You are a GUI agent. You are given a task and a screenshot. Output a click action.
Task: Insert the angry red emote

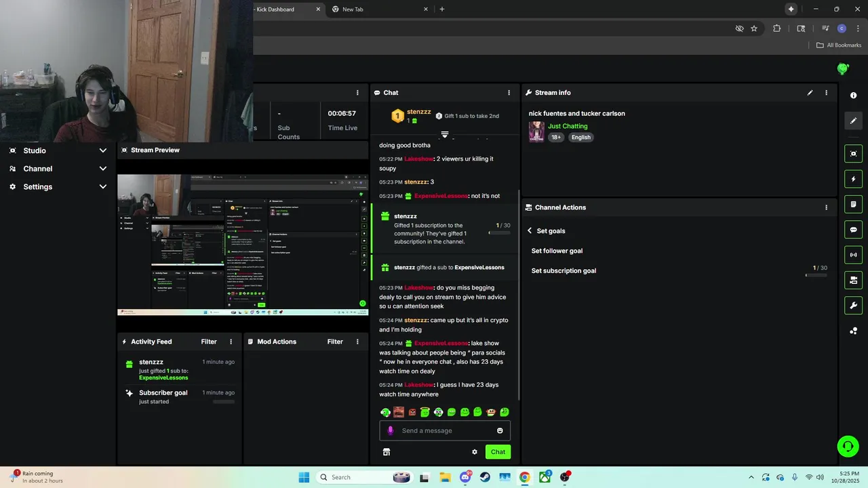pyautogui.click(x=412, y=412)
